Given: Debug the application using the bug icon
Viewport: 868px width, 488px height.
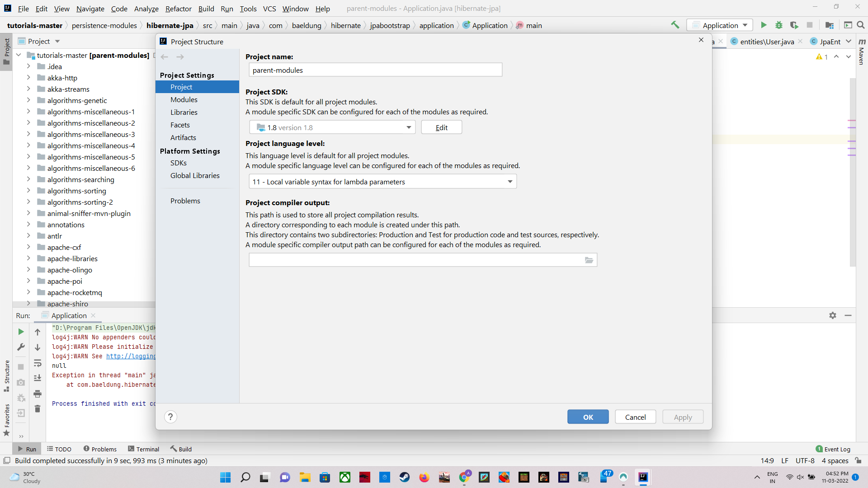Looking at the screenshot, I should (x=779, y=25).
